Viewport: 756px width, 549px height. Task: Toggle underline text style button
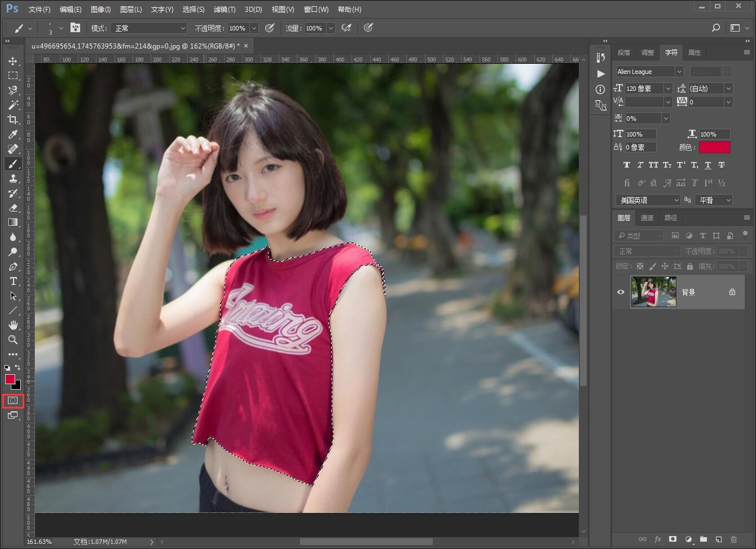coord(707,165)
